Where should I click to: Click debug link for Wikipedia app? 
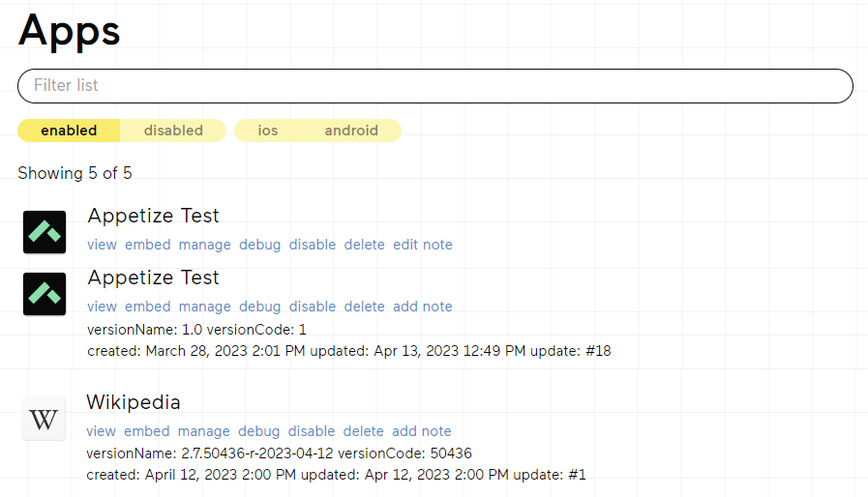(x=258, y=431)
